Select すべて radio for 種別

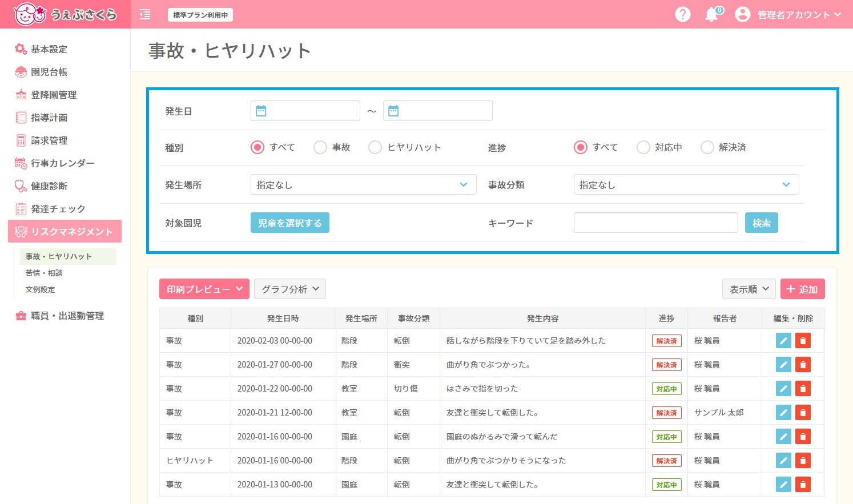pos(257,147)
